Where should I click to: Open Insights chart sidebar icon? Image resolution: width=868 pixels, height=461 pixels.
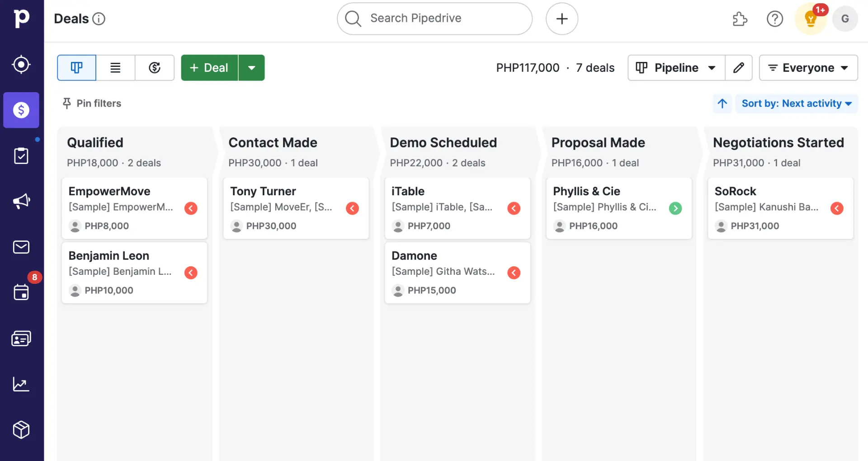point(21,384)
